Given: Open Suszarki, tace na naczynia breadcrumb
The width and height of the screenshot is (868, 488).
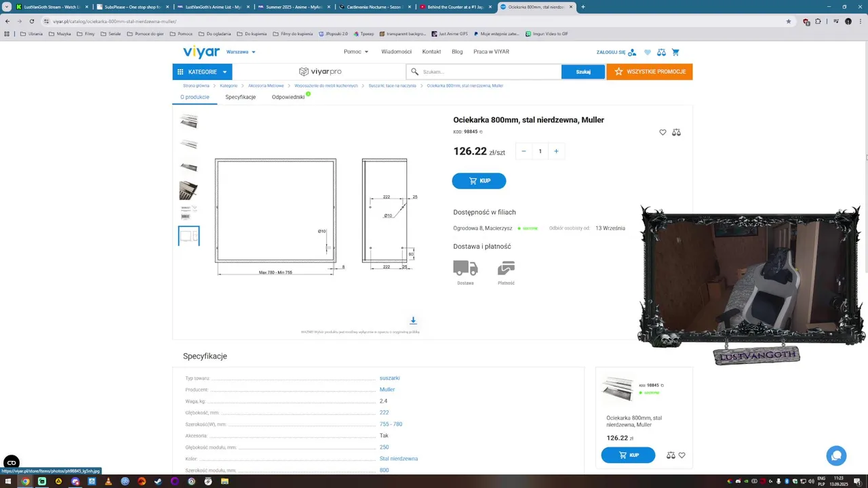Looking at the screenshot, I should [393, 86].
